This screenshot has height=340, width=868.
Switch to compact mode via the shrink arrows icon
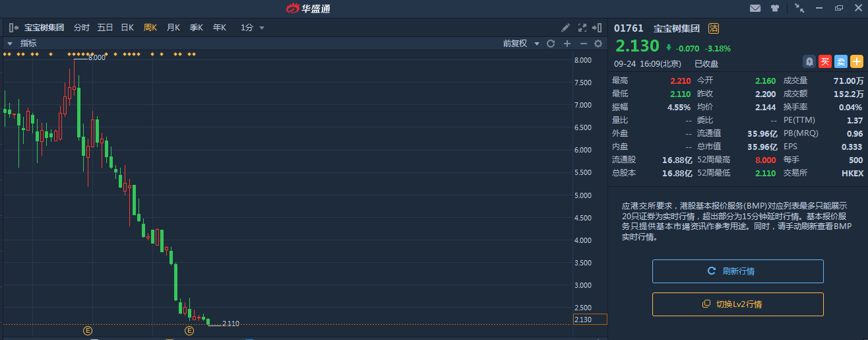(x=799, y=8)
